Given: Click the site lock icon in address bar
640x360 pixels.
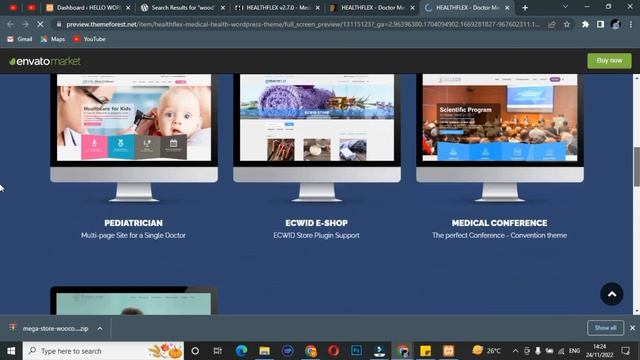Looking at the screenshot, I should [x=59, y=24].
